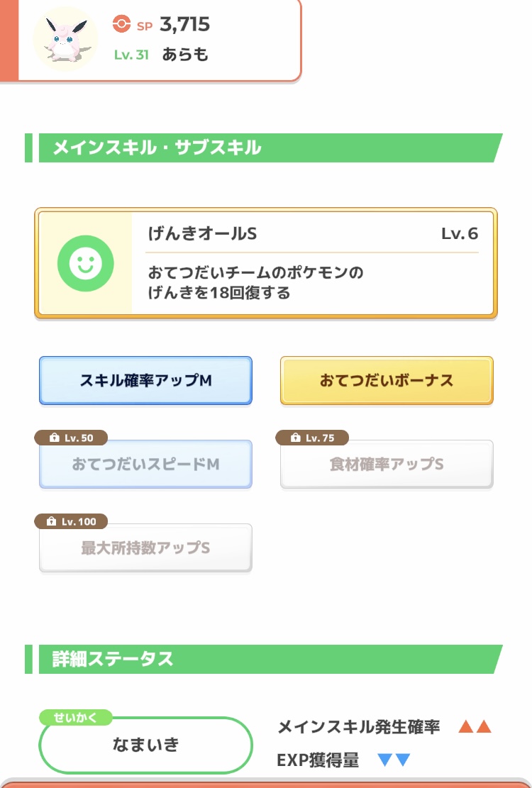Tap the lock icon on Lv. 75 badge
Viewport: 532px width, 788px height.
coord(295,438)
